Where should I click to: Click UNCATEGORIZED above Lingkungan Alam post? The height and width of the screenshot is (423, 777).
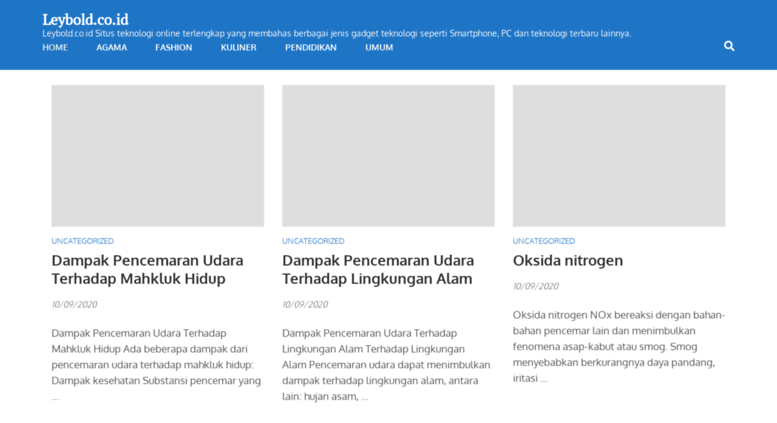[x=313, y=241]
